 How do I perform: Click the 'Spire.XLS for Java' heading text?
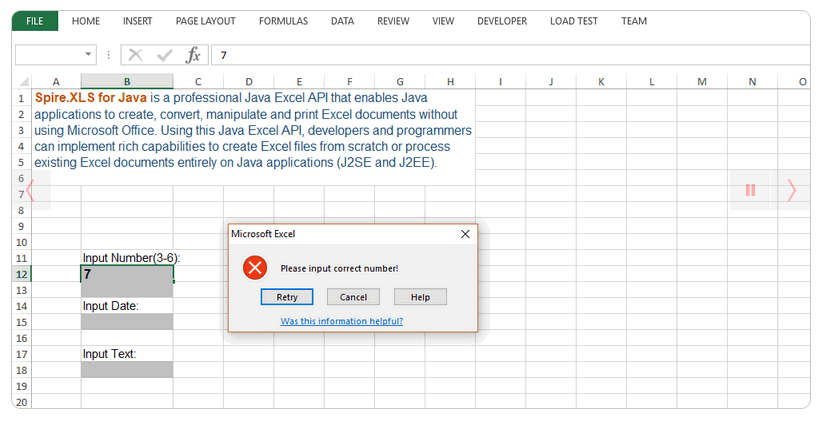[x=91, y=97]
